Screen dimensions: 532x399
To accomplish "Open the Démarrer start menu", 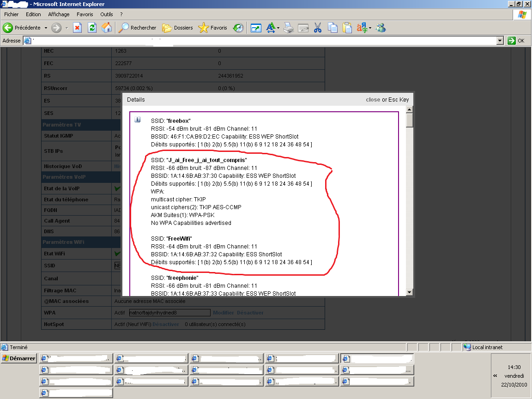I will pyautogui.click(x=18, y=358).
